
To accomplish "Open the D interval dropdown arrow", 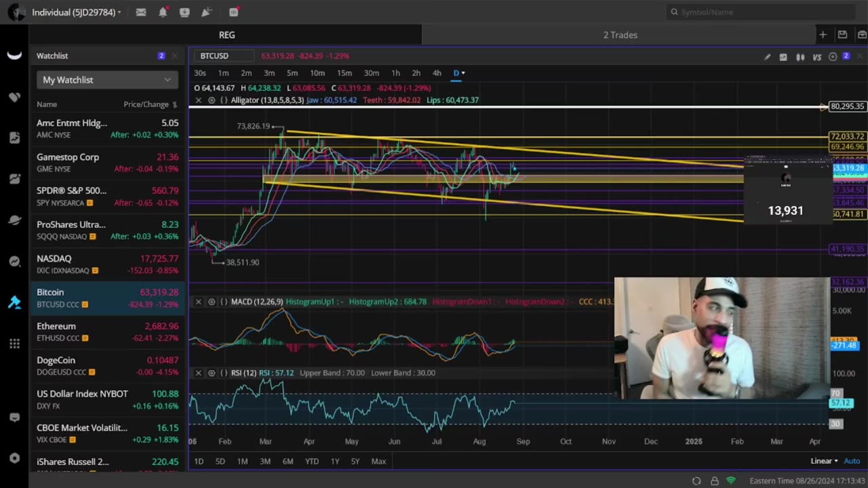I will point(463,73).
